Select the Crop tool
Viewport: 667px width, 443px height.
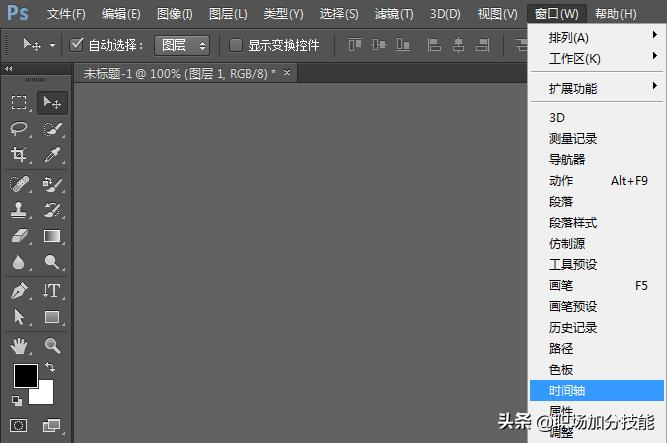(19, 154)
